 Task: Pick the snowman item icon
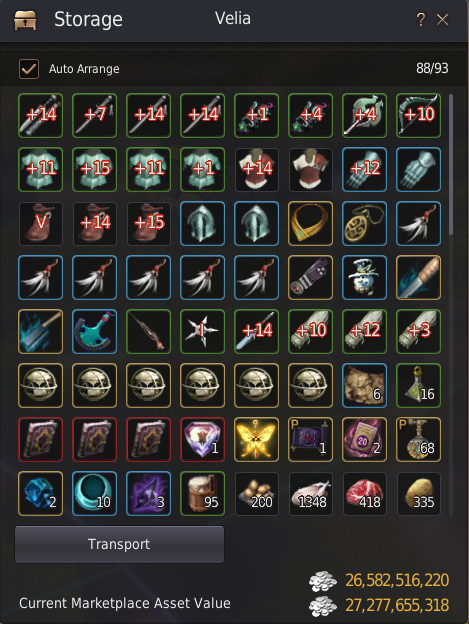click(364, 277)
